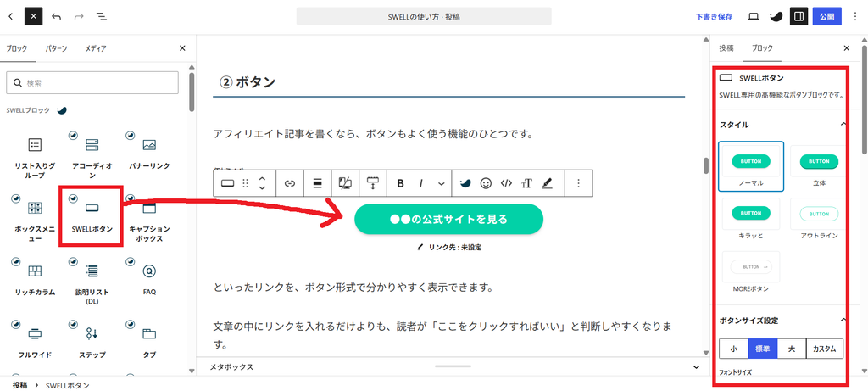Click 下書き保存 to save draft
This screenshot has width=868, height=391.
click(714, 17)
